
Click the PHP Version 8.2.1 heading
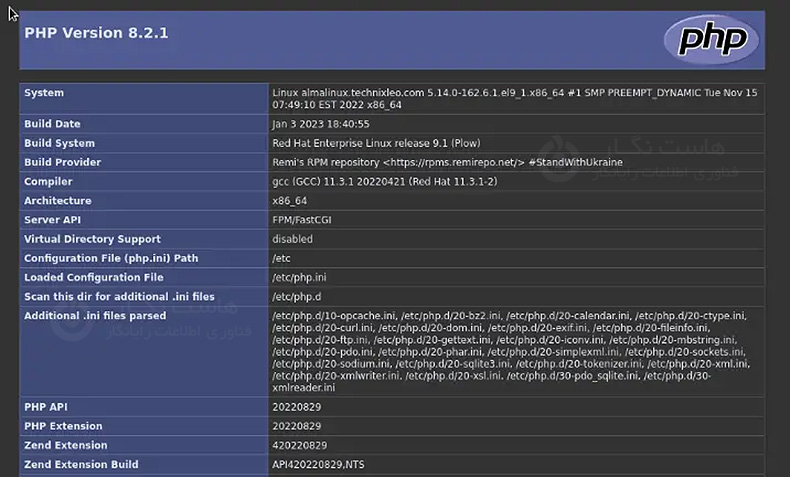[x=96, y=33]
